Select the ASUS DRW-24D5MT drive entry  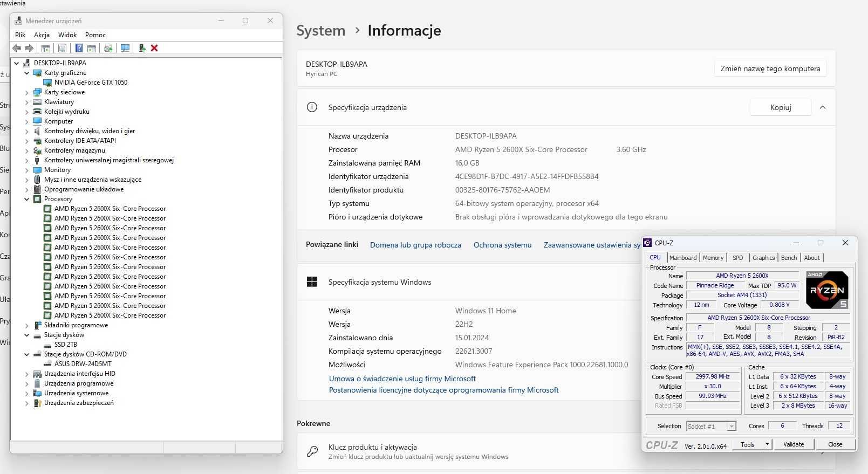coord(83,364)
